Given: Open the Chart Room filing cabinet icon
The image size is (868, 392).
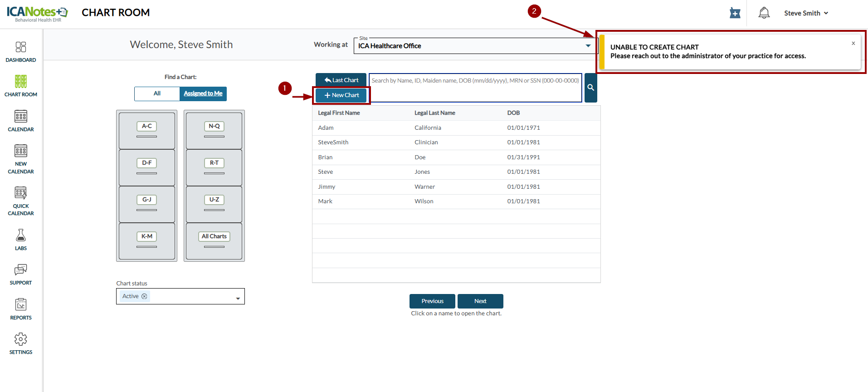Looking at the screenshot, I should tap(21, 82).
